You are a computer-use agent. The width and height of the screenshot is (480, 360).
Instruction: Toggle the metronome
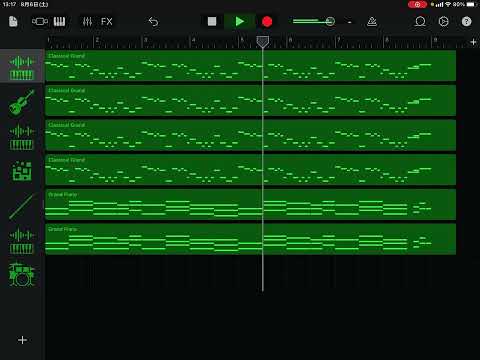[372, 22]
